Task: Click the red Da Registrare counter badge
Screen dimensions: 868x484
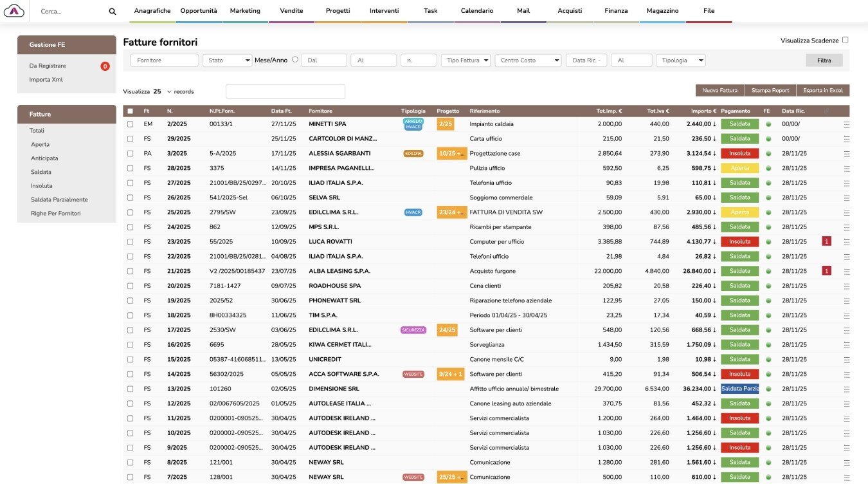Action: (x=105, y=66)
